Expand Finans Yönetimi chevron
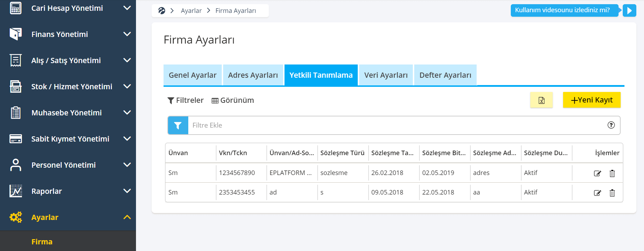The width and height of the screenshot is (644, 251). [x=127, y=34]
